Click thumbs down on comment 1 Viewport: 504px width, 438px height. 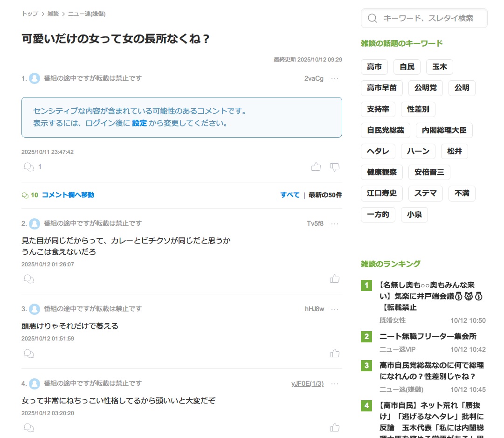334,167
